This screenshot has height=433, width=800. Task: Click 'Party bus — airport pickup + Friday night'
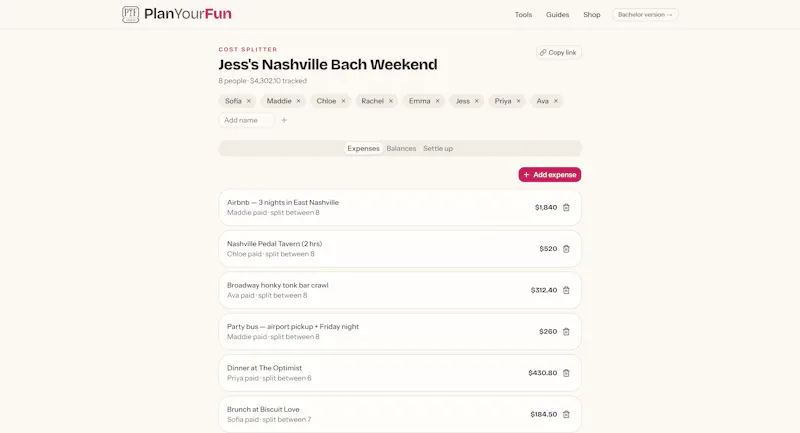(x=293, y=326)
